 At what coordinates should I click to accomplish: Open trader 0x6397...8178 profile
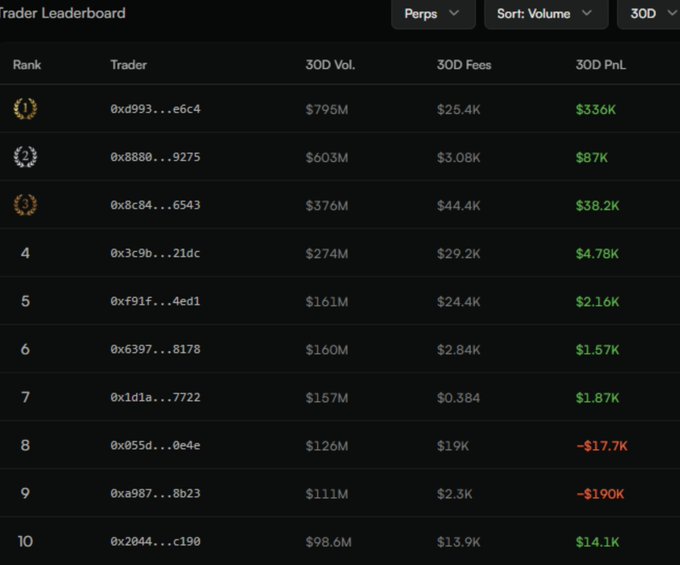(155, 349)
